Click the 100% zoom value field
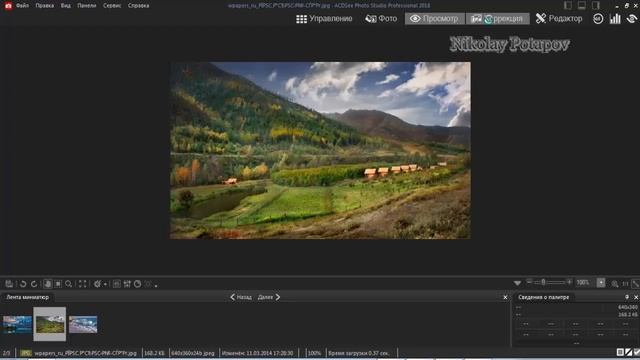 tap(584, 282)
